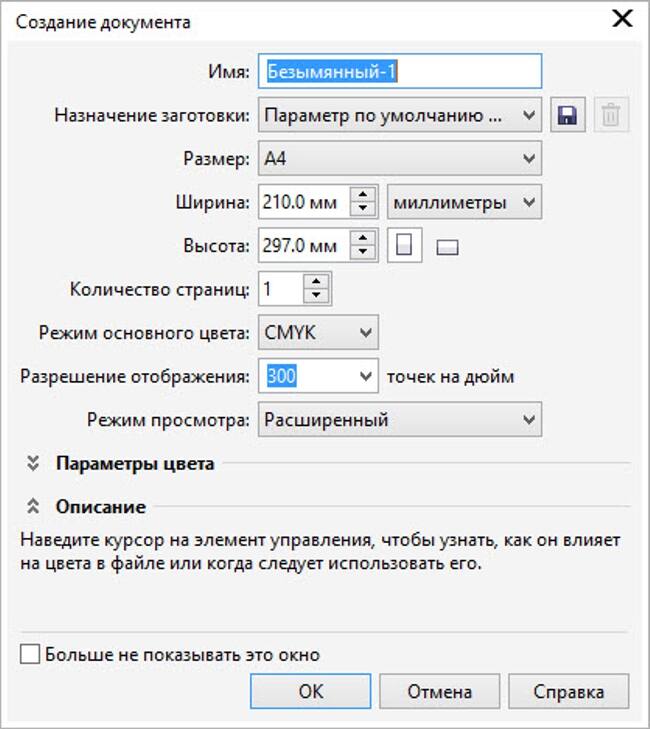The image size is (650, 729).
Task: Open the Режим просмотра Расширенный dropdown
Action: point(400,420)
